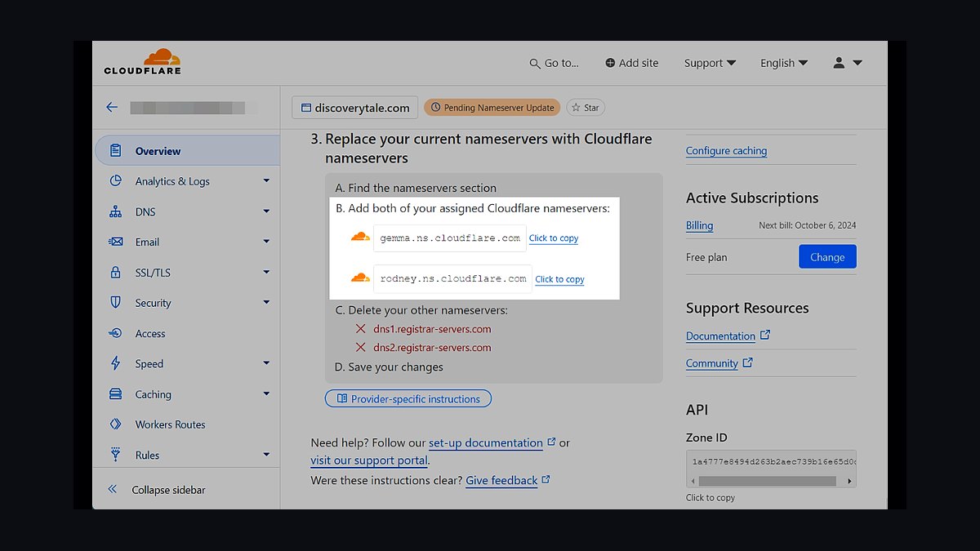
Task: Click the Cloudflare cloud icon beside gemma
Action: pyautogui.click(x=360, y=238)
